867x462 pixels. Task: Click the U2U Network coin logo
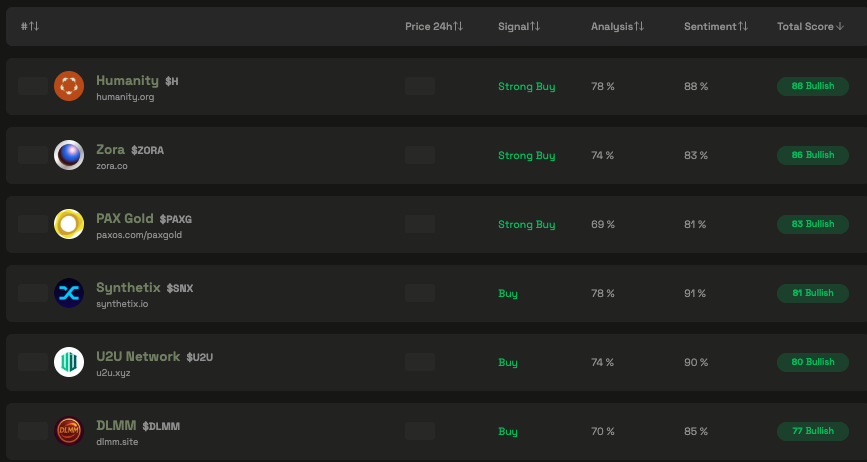[x=69, y=362]
